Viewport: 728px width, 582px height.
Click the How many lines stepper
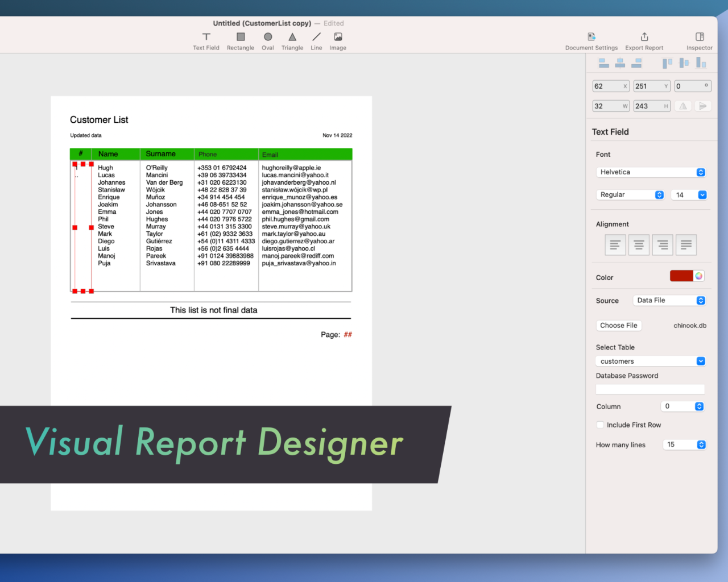click(x=701, y=445)
